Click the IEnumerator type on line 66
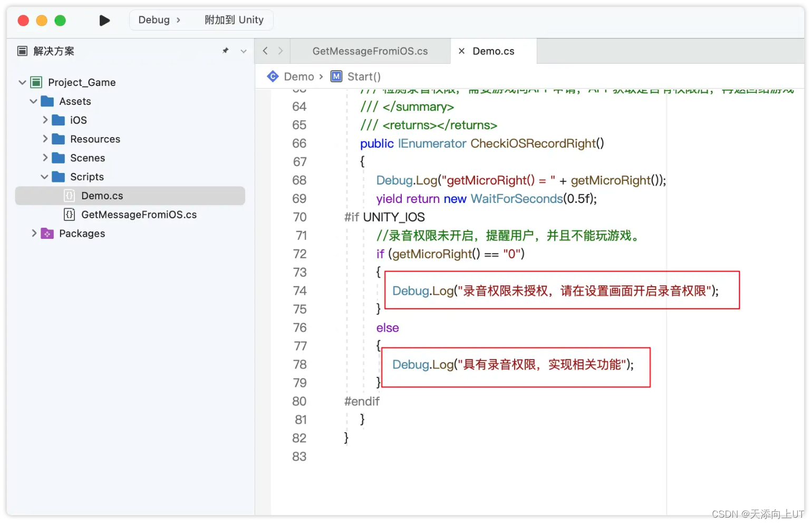The width and height of the screenshot is (812, 524). click(x=432, y=143)
